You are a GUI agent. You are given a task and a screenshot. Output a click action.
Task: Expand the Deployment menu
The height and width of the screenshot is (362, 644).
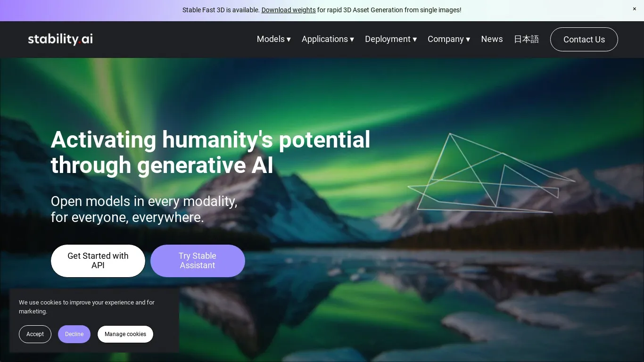pos(391,39)
